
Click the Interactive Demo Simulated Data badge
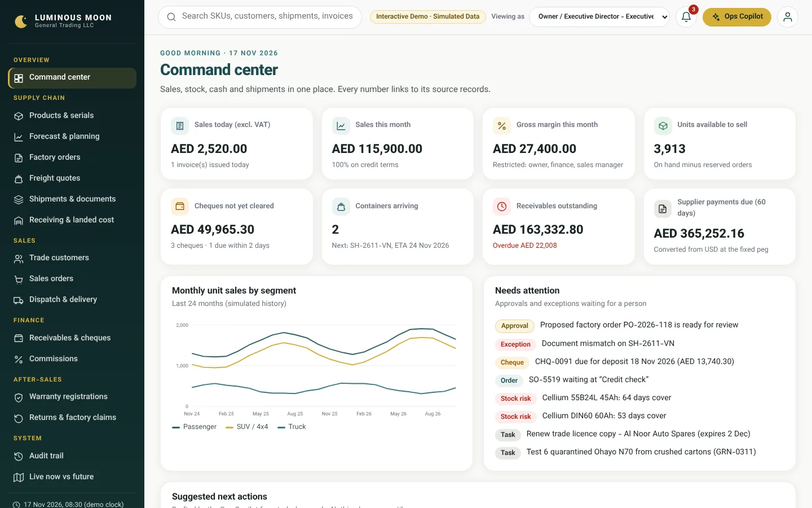(428, 17)
